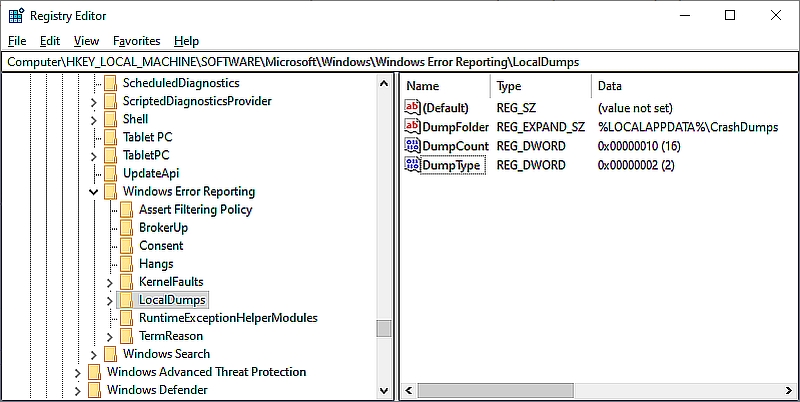Click the LocalDumps folder icon

coord(127,300)
